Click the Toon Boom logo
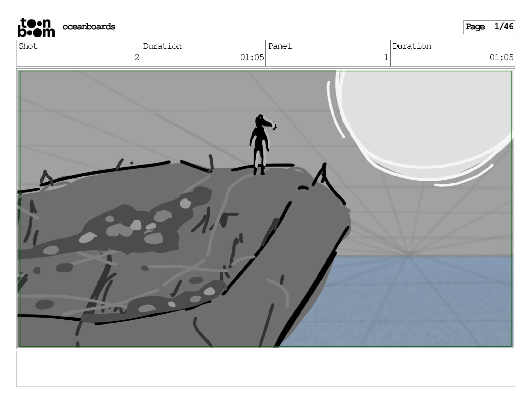 [36, 27]
